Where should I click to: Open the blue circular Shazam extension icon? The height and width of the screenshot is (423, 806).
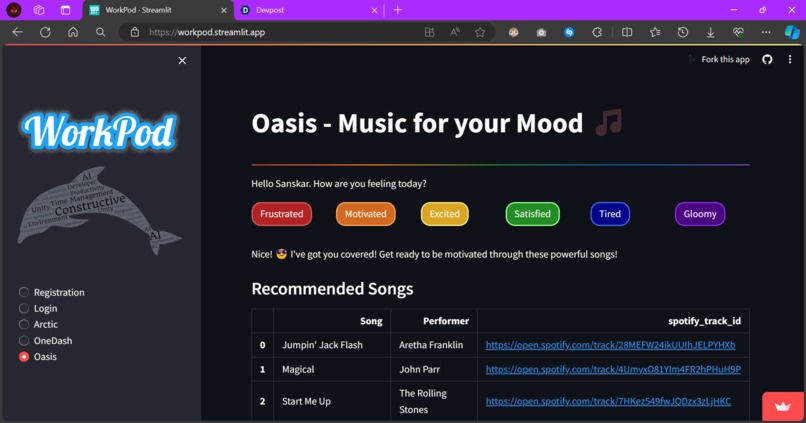click(x=569, y=32)
